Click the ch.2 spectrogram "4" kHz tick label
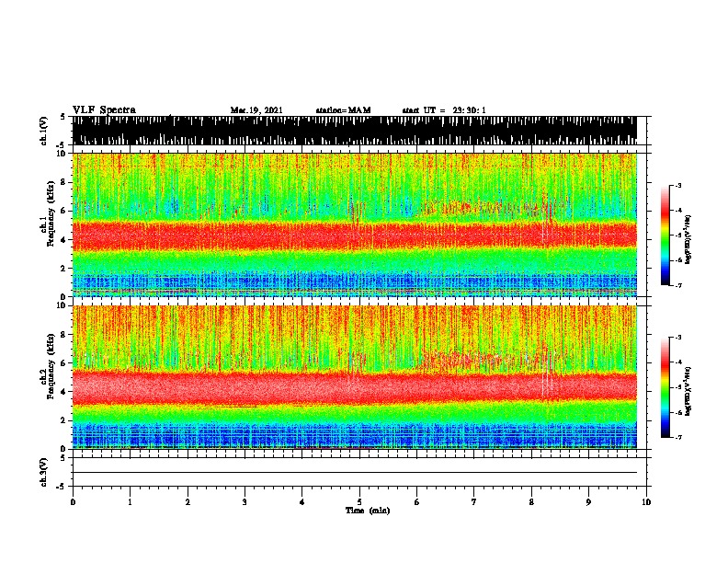This screenshot has width=728, height=563. coord(63,392)
